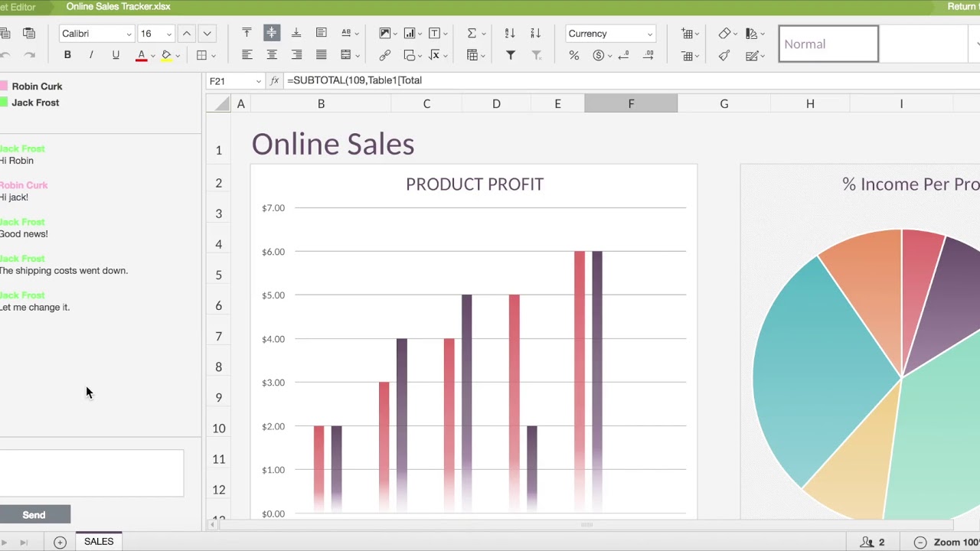Select all cells corner button

click(x=219, y=103)
